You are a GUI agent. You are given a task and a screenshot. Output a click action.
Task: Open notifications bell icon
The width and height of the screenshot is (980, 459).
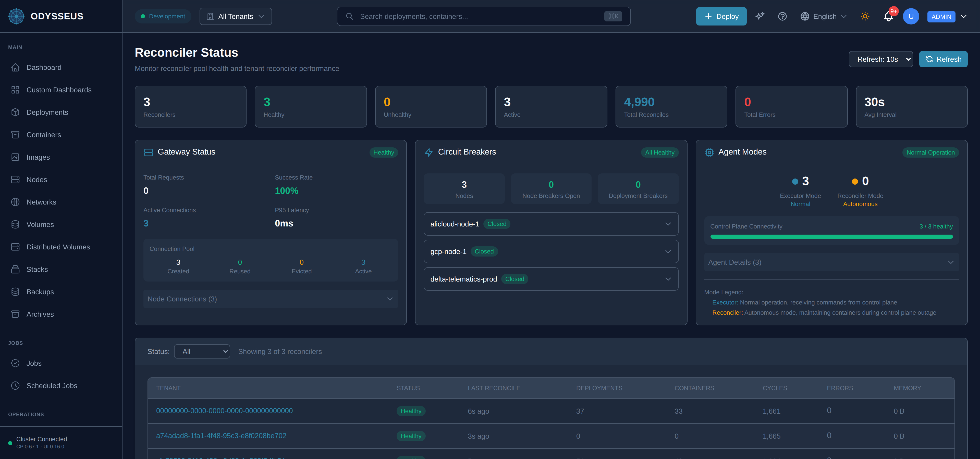coord(888,16)
